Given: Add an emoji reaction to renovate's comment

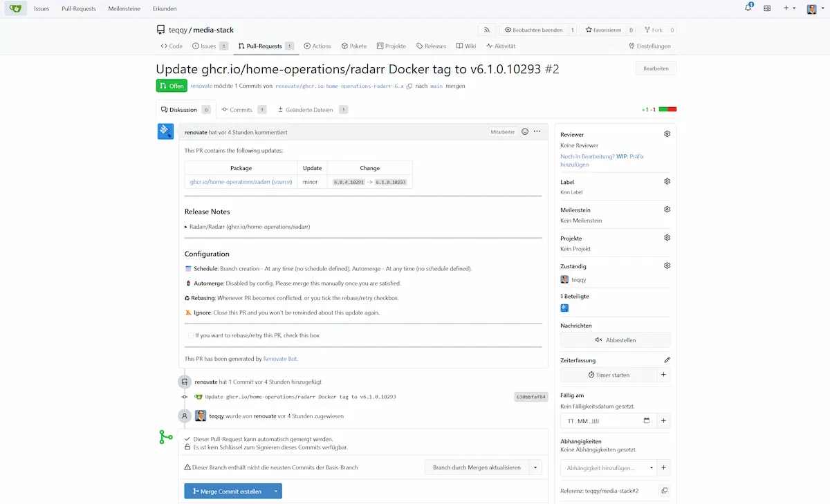Looking at the screenshot, I should [524, 131].
